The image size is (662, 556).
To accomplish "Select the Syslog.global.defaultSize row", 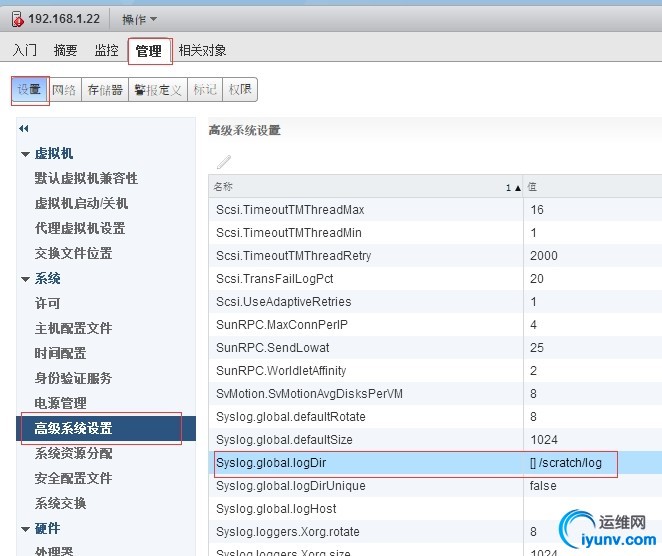I will tap(435, 440).
